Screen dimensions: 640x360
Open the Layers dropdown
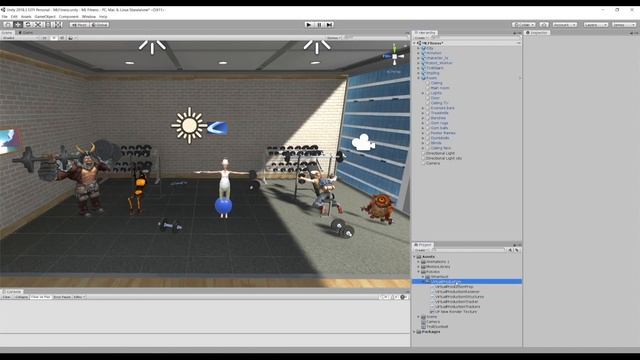(x=596, y=25)
